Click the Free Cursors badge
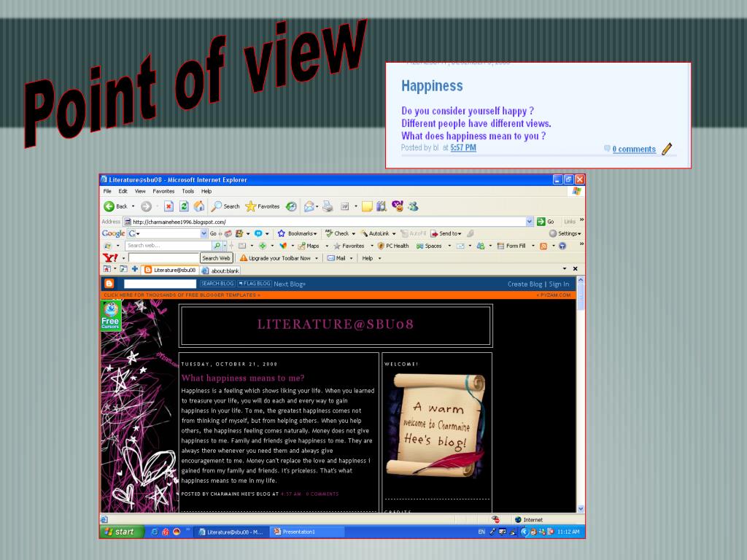Viewport: 747px width, 560px height. pyautogui.click(x=111, y=316)
